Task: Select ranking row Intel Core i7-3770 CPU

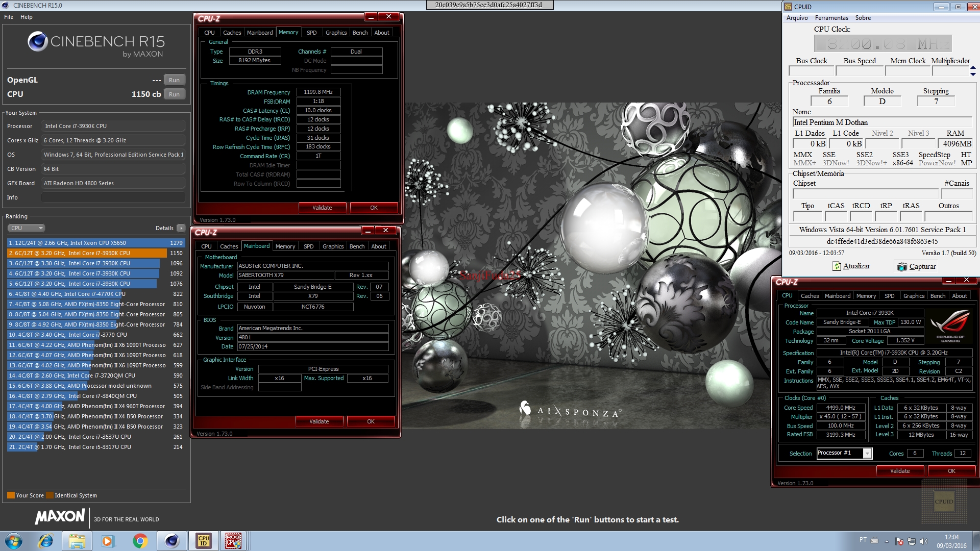Action: pos(96,335)
